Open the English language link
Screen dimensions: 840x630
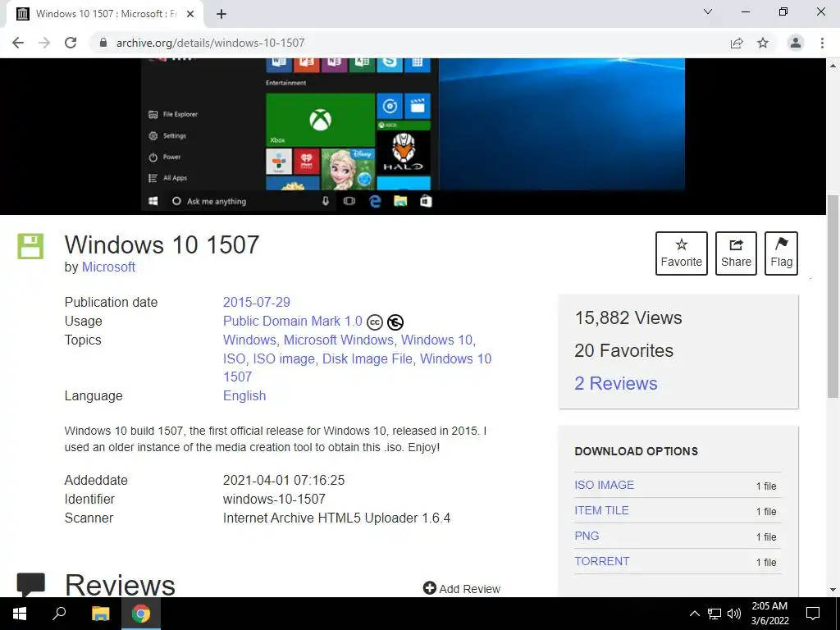pyautogui.click(x=244, y=396)
